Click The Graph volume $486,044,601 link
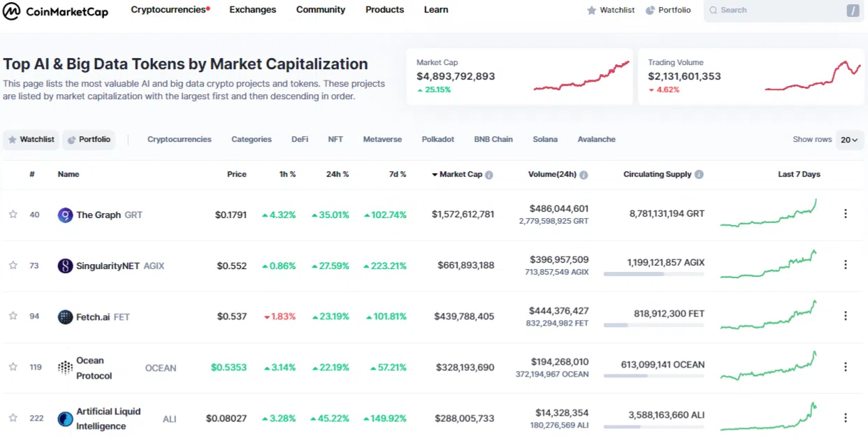The height and width of the screenshot is (443, 868). [559, 208]
